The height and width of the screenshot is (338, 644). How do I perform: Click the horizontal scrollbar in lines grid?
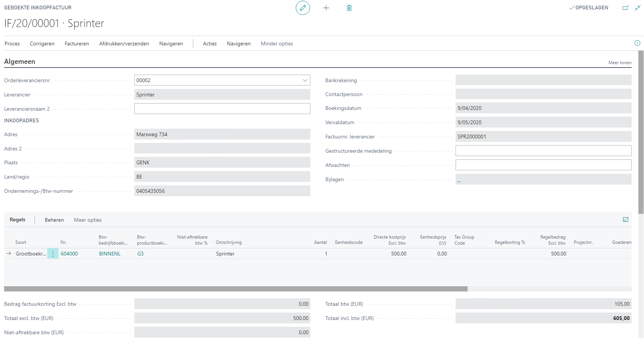[x=236, y=289]
